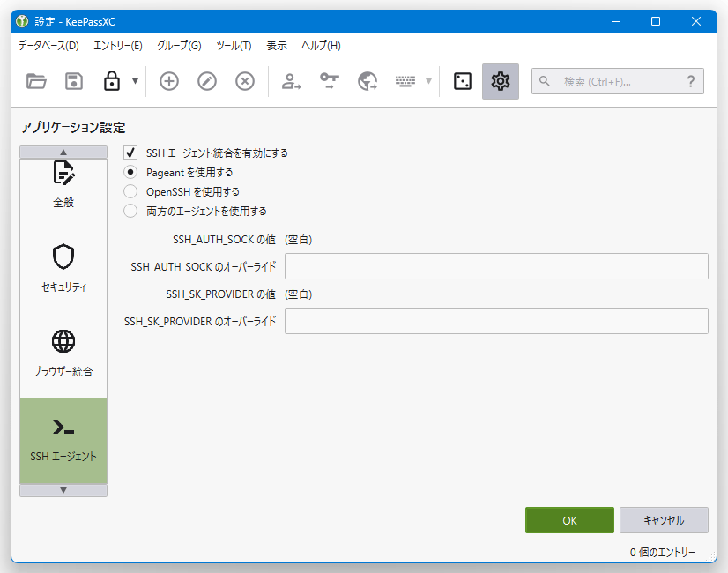Click the SSH_AUTH_SOCK の値 label

point(224,240)
